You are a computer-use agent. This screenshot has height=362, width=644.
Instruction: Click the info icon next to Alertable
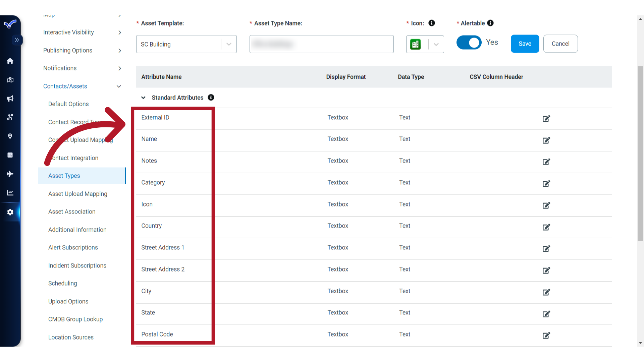[491, 23]
